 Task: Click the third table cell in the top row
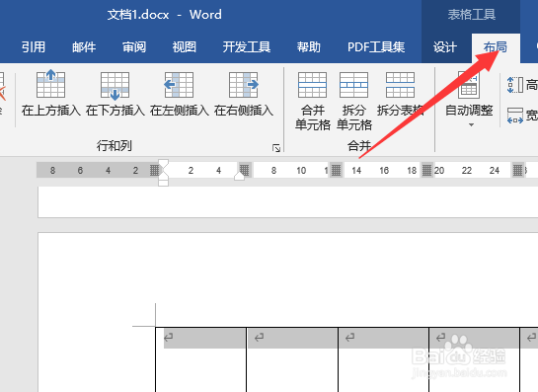point(383,359)
